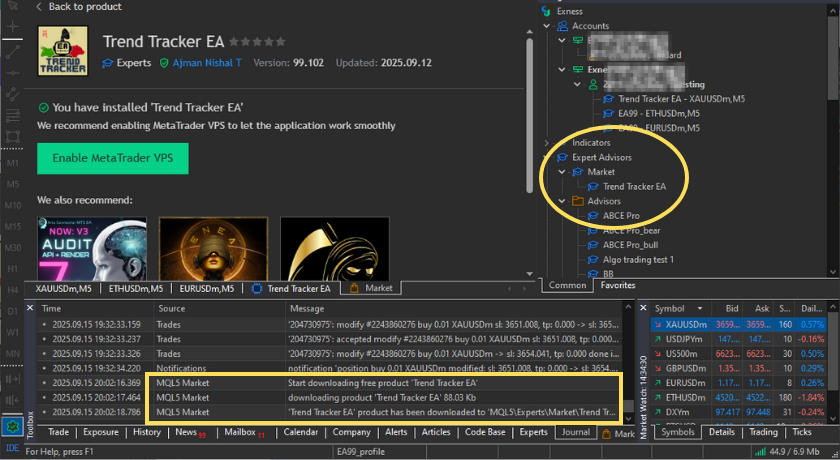Toggle the green Algo Trading button
Screen dimensions: 840x460
click(12, 427)
